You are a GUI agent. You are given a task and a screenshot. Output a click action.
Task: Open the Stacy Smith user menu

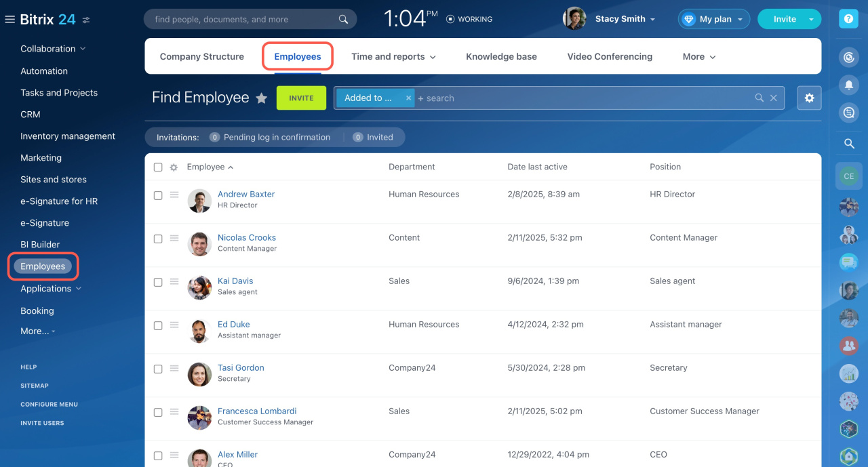pyautogui.click(x=625, y=19)
